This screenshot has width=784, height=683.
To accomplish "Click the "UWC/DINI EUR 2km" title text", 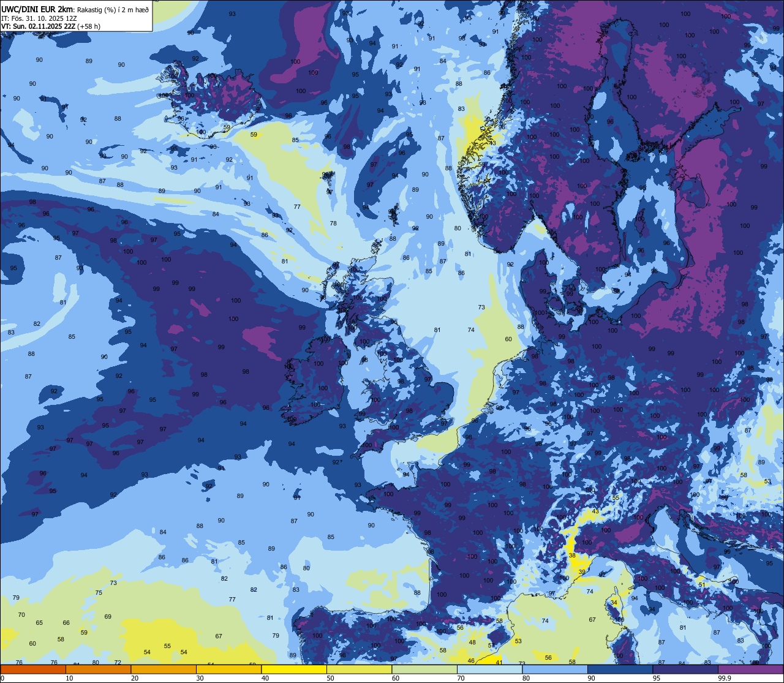I will click(x=37, y=9).
